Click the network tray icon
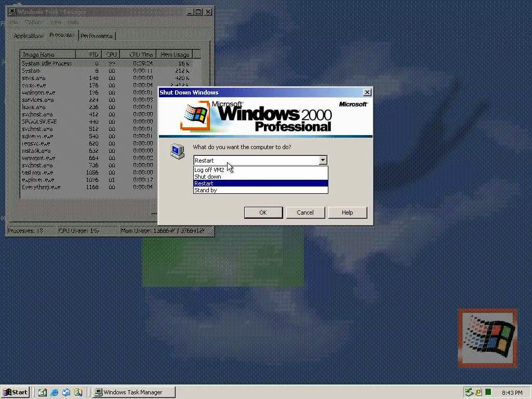Image resolution: width=532 pixels, height=399 pixels. pyautogui.click(x=469, y=392)
